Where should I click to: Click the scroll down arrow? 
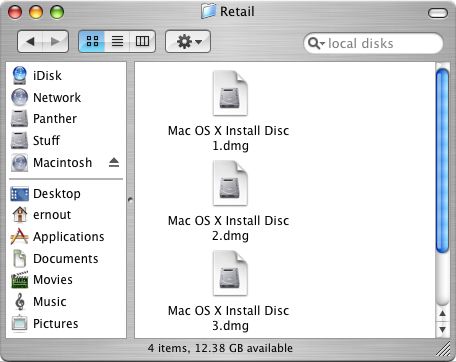(442, 329)
